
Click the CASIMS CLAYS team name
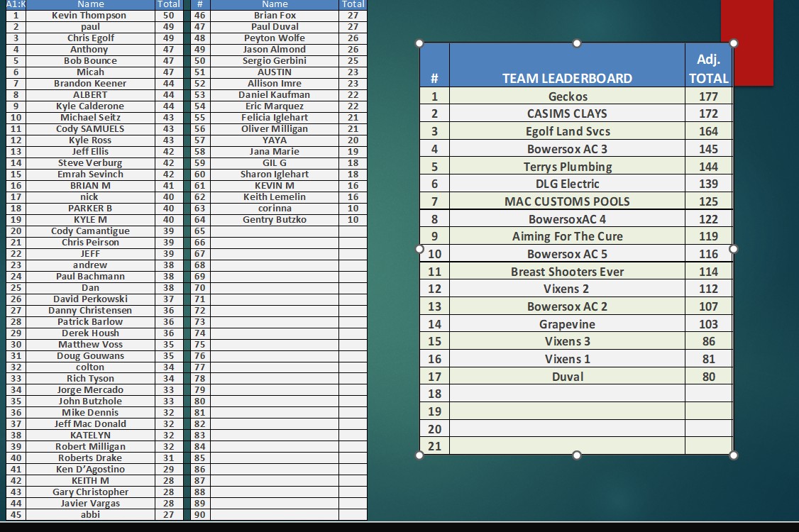pyautogui.click(x=567, y=113)
